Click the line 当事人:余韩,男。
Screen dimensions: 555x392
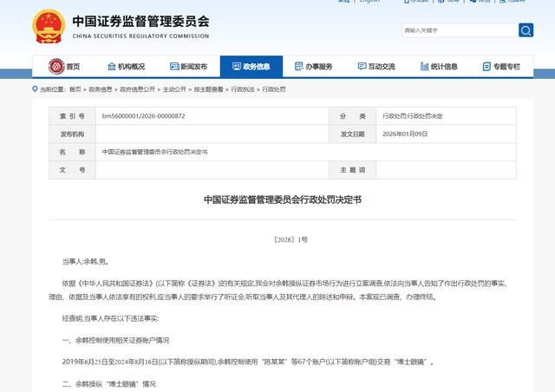point(87,262)
